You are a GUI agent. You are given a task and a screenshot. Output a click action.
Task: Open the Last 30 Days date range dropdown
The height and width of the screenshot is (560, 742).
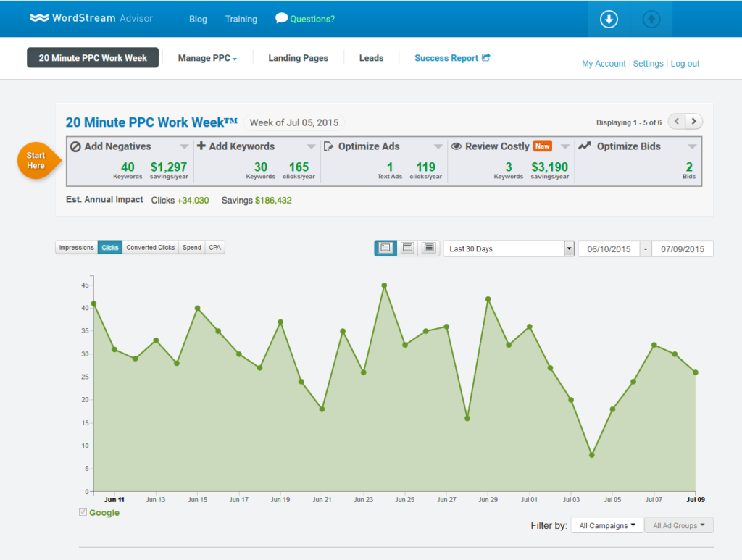click(509, 248)
